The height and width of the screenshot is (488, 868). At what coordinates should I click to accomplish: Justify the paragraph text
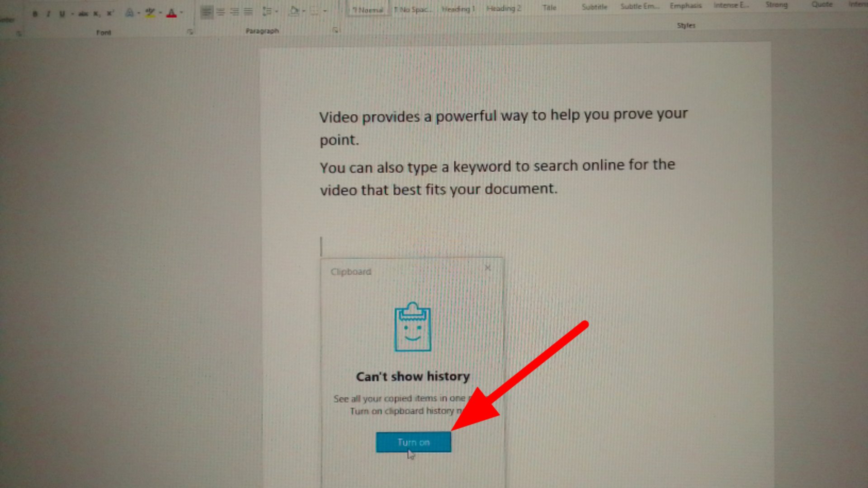[x=248, y=12]
